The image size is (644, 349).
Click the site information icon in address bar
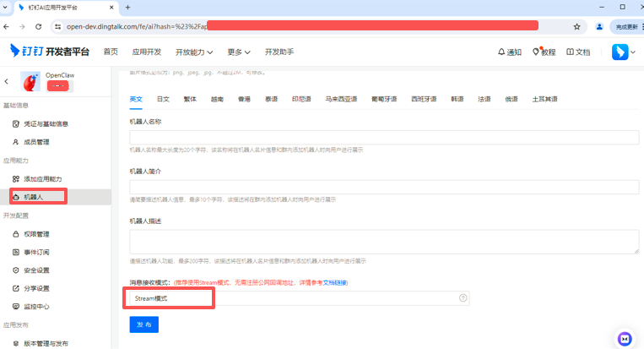coord(58,27)
